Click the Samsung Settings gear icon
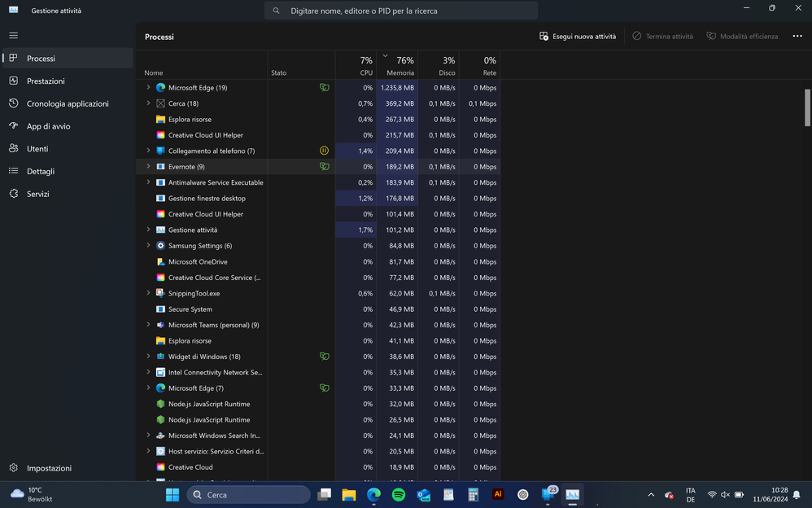Screen dimensions: 812x508 [x=160, y=246]
